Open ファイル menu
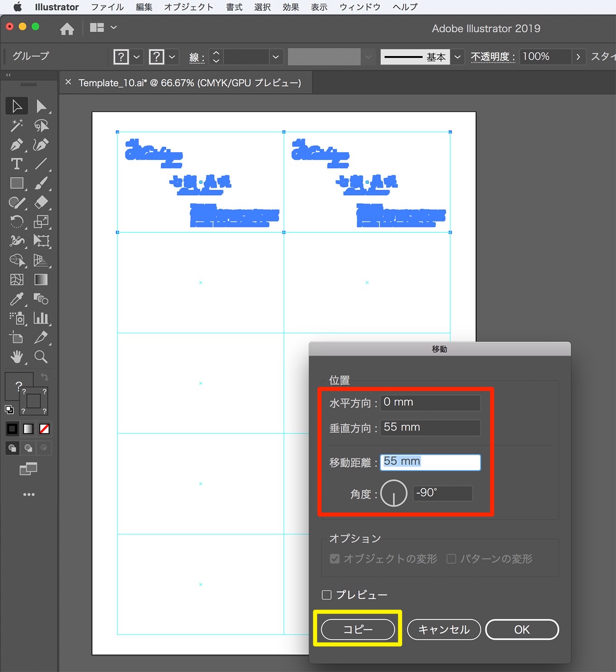This screenshot has width=616, height=672. pyautogui.click(x=107, y=7)
